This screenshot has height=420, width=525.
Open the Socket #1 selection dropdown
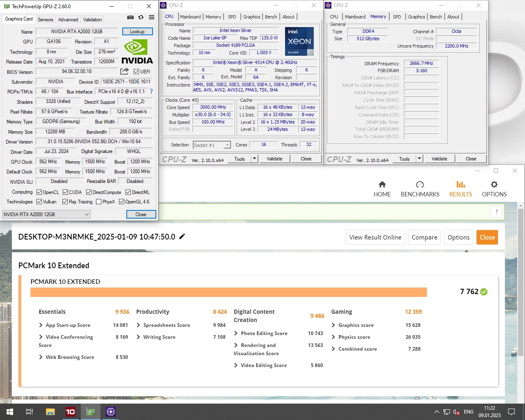click(212, 145)
